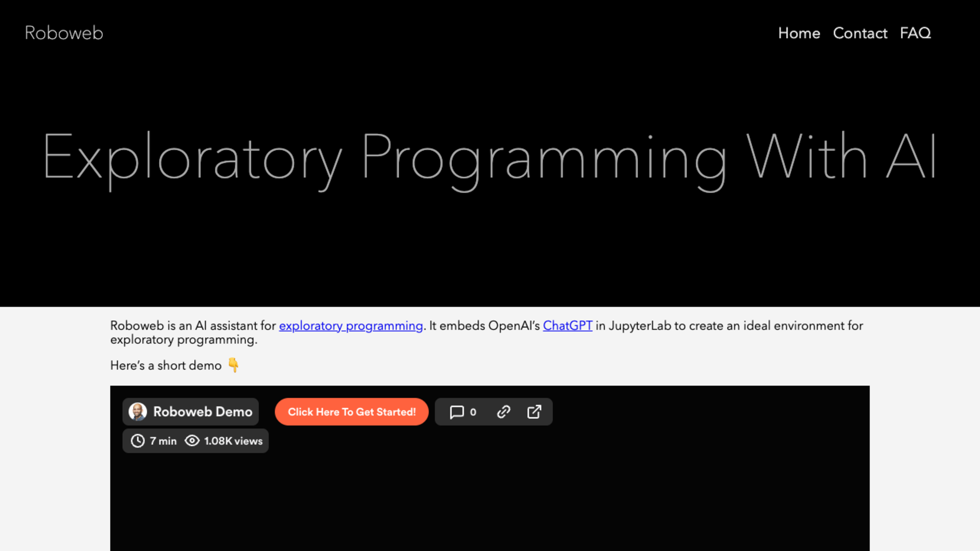This screenshot has height=551, width=980.
Task: Click the Here's a short demo text
Action: click(166, 366)
